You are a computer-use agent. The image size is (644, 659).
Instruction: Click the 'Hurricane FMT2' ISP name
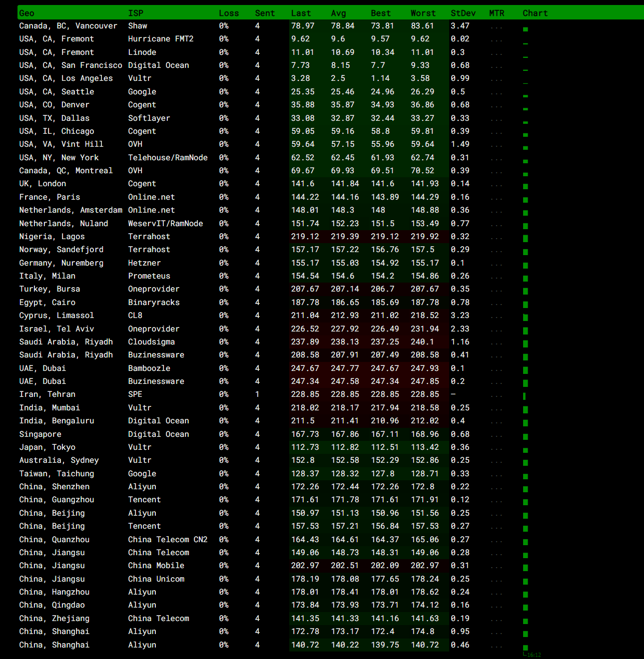[x=161, y=39]
